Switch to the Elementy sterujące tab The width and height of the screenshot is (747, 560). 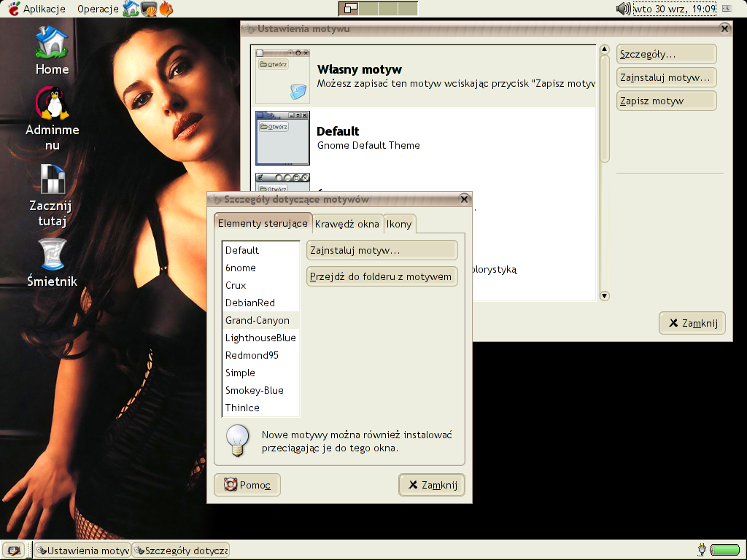(x=263, y=223)
